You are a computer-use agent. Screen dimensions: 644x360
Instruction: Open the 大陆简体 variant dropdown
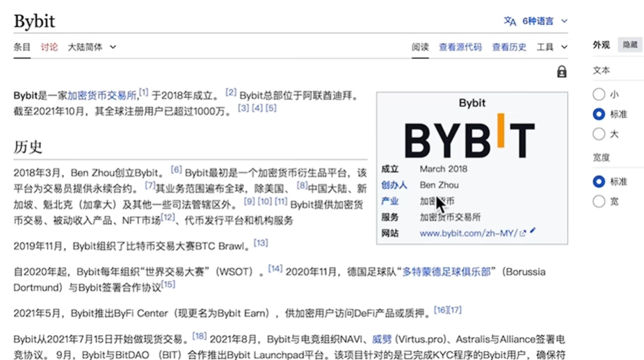coord(92,47)
